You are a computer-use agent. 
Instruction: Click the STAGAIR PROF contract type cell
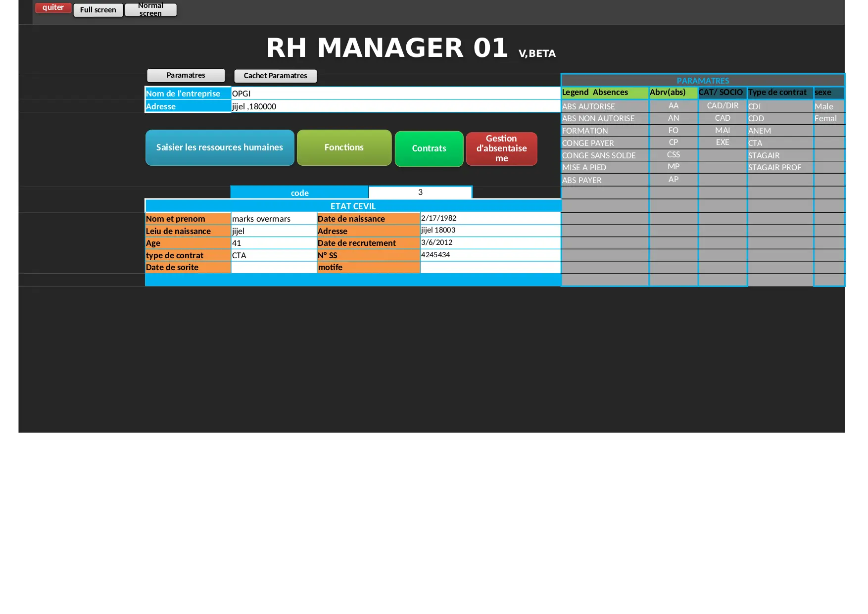[x=779, y=168]
